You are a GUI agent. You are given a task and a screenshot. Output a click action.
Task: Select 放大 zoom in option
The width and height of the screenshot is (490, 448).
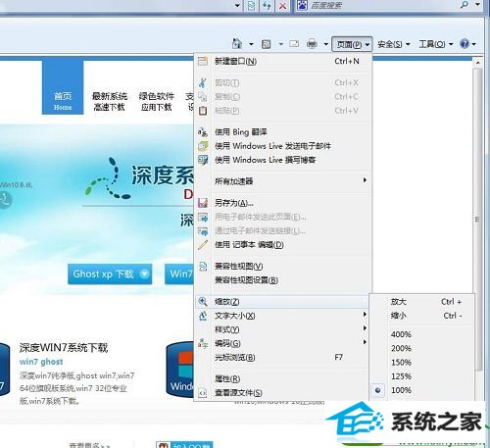click(x=422, y=302)
